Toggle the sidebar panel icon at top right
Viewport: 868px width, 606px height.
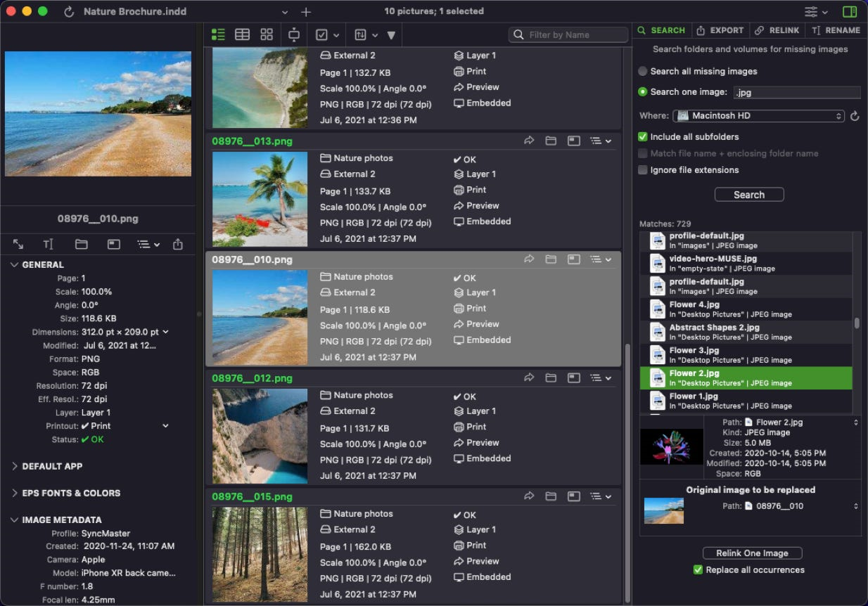tap(849, 12)
